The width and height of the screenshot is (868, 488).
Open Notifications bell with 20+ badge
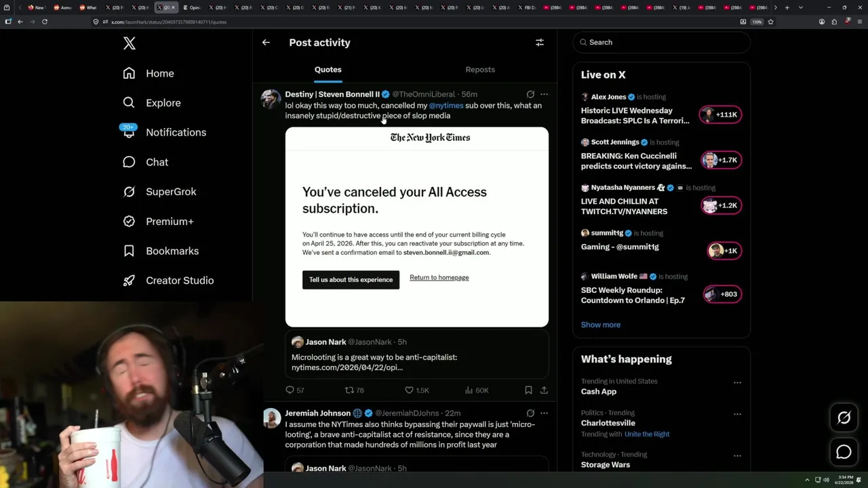click(x=129, y=131)
